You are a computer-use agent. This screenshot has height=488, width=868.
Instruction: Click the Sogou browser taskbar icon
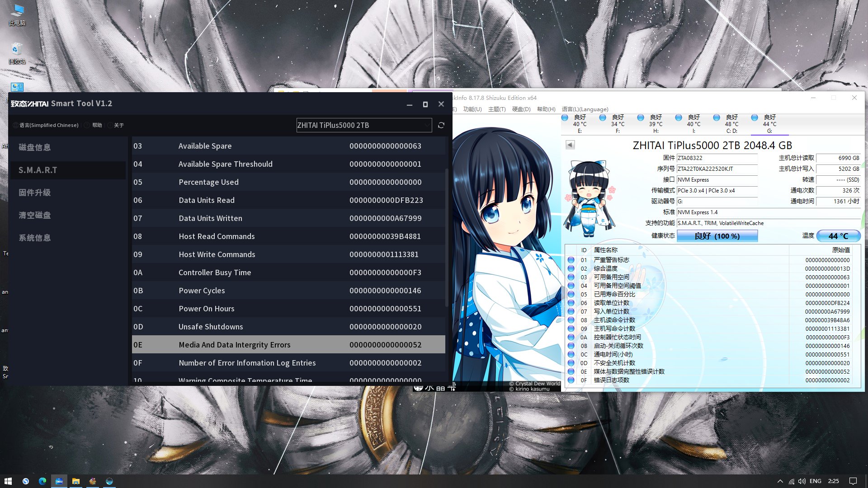pos(26,481)
